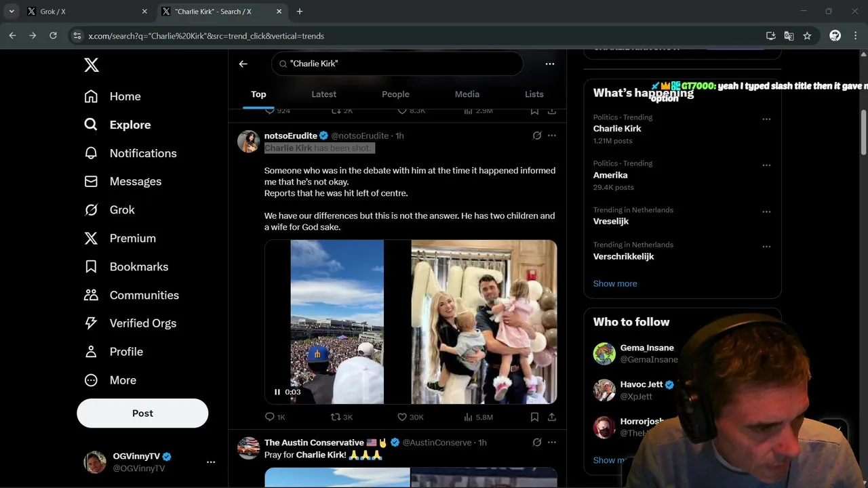The width and height of the screenshot is (868, 488).
Task: Open Chrome menu three dots
Action: [856, 36]
